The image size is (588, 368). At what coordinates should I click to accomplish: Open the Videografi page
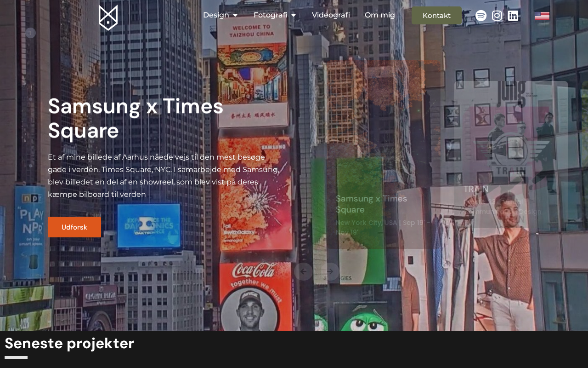[x=331, y=15]
